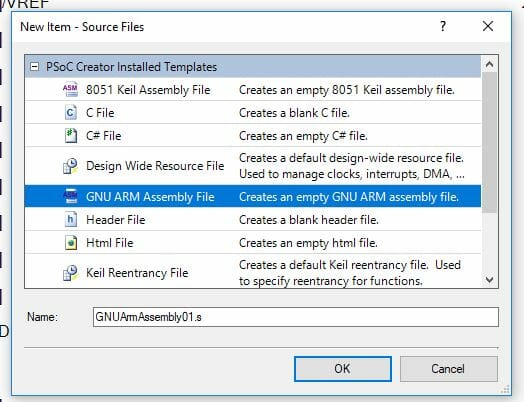The height and width of the screenshot is (402, 524).
Task: Select the C# File icon
Action: 71,136
